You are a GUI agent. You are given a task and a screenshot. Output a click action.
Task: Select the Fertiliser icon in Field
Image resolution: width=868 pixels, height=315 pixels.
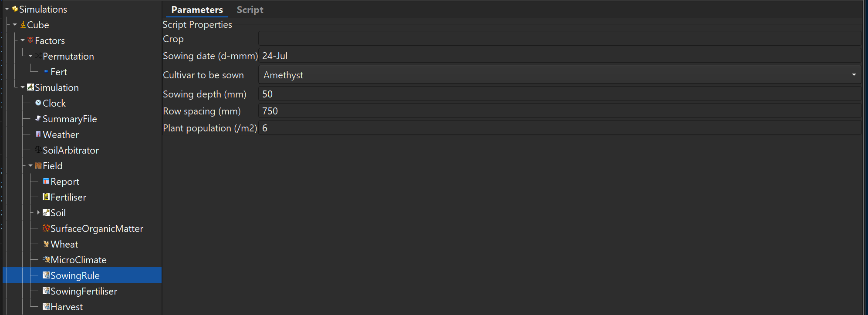[x=46, y=197]
